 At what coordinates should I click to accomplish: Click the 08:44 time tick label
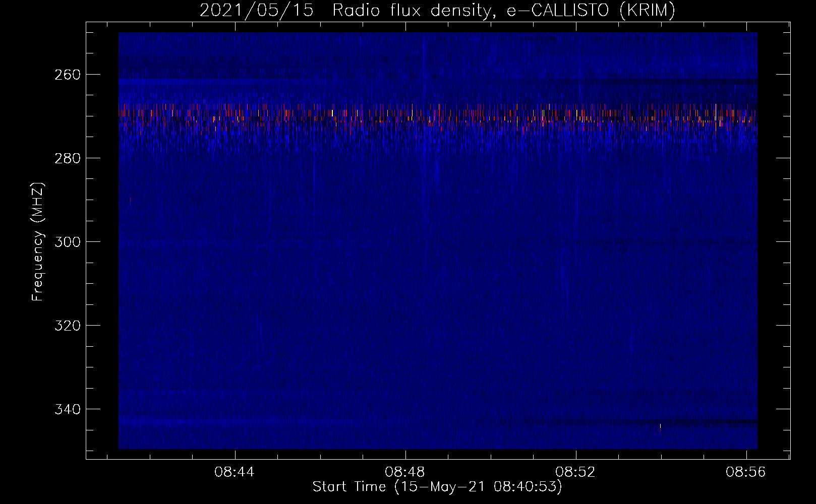234,472
